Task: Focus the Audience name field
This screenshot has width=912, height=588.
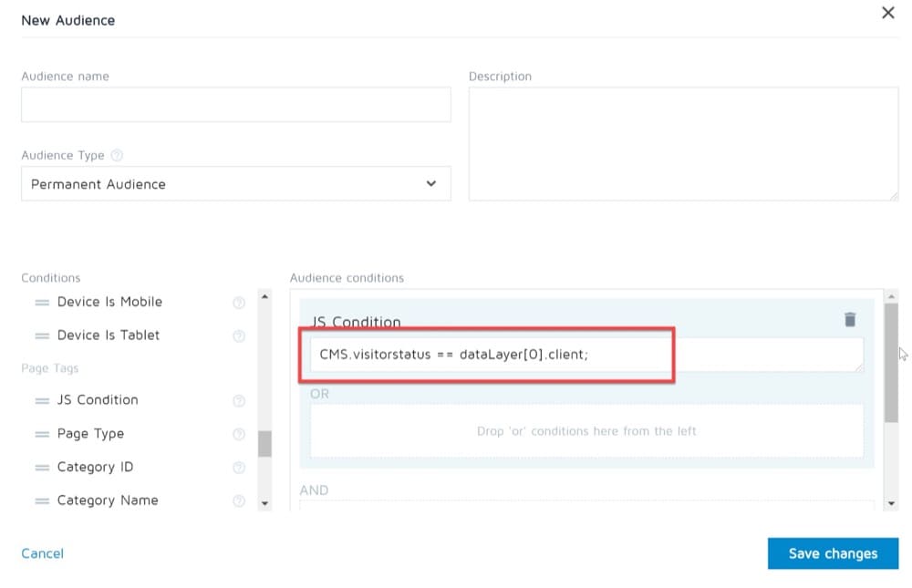Action: (x=235, y=105)
